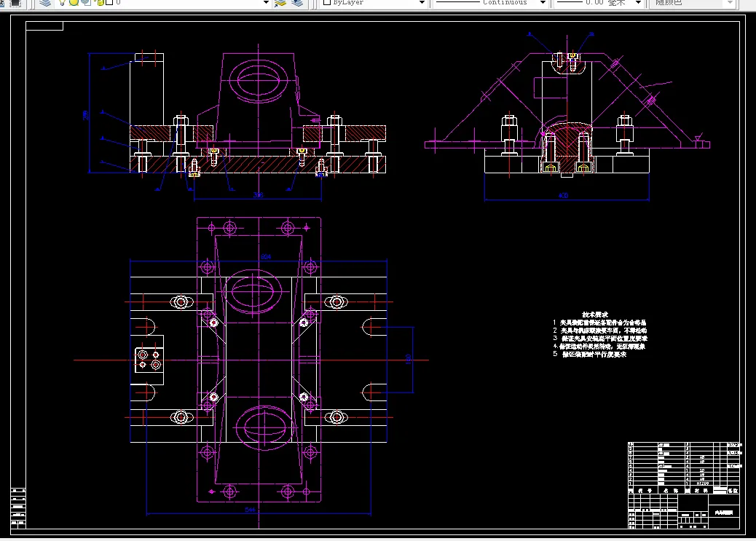756x541 pixels.
Task: Select the 180 vertical dimension text
Action: click(409, 359)
